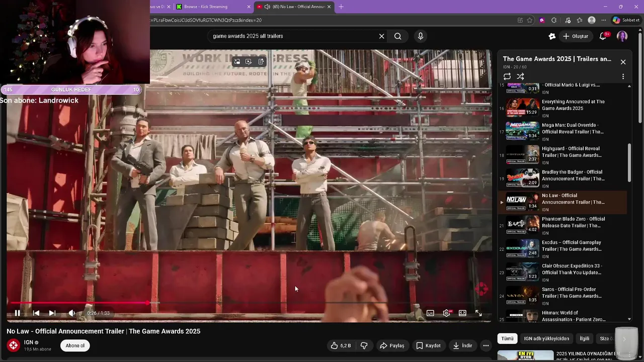Viewport: 644px width, 362px height.
Task: Click the third overlay icon atop the video
Action: click(261, 61)
